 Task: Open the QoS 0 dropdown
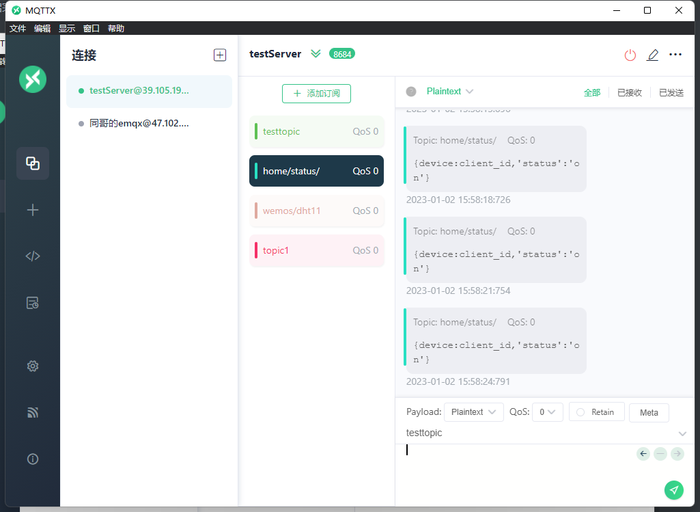(547, 412)
